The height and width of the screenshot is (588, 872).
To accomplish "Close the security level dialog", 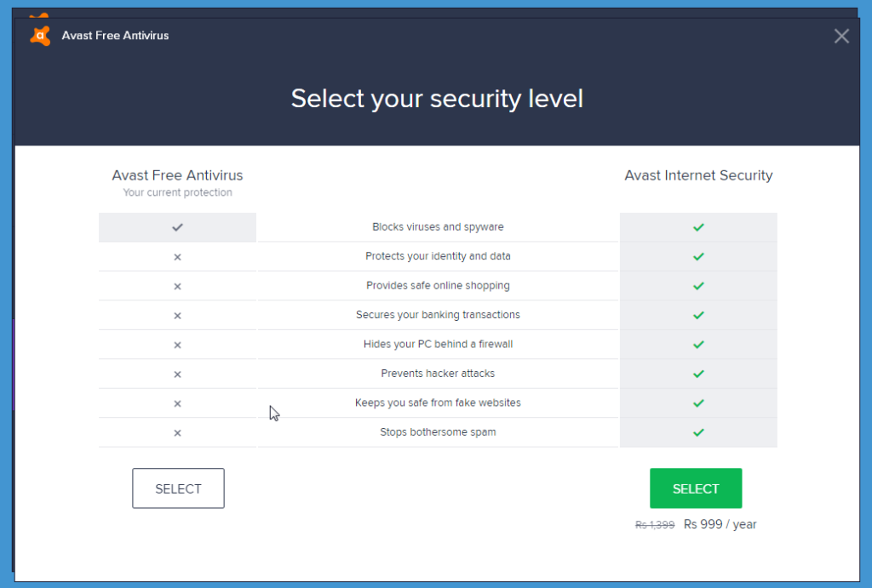I will click(841, 36).
